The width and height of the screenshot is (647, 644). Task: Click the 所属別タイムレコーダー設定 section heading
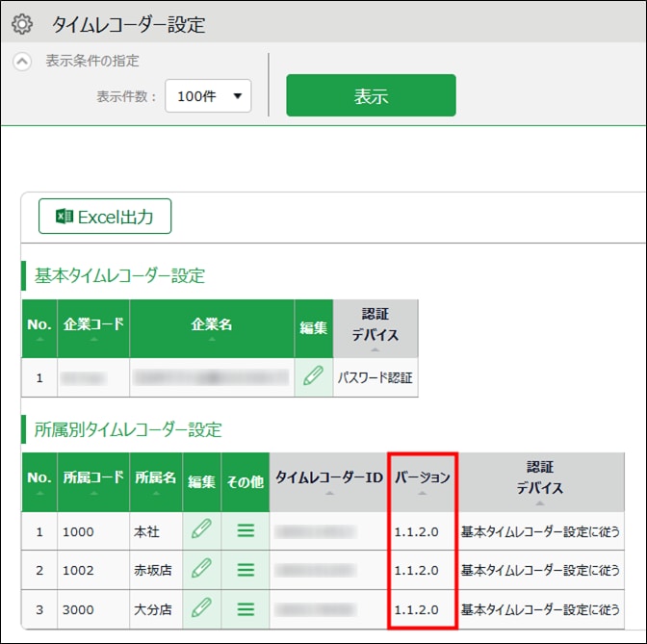(128, 429)
